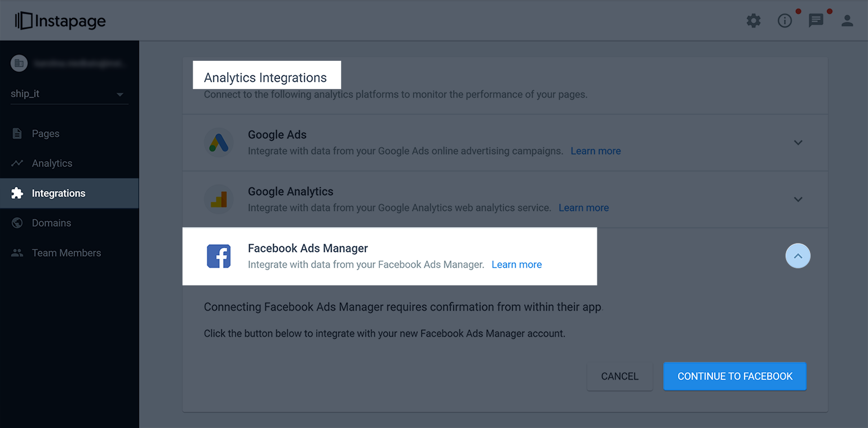Go to Analytics in sidebar
Image resolution: width=868 pixels, height=428 pixels.
click(69, 164)
